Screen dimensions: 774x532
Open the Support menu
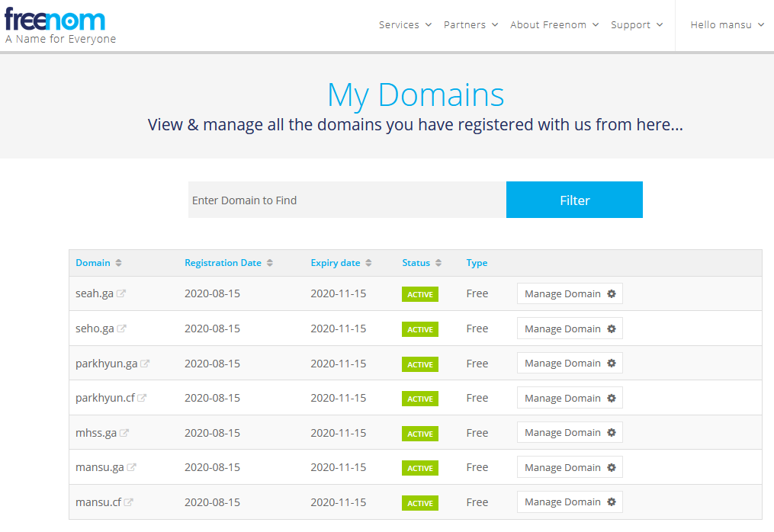pyautogui.click(x=637, y=25)
